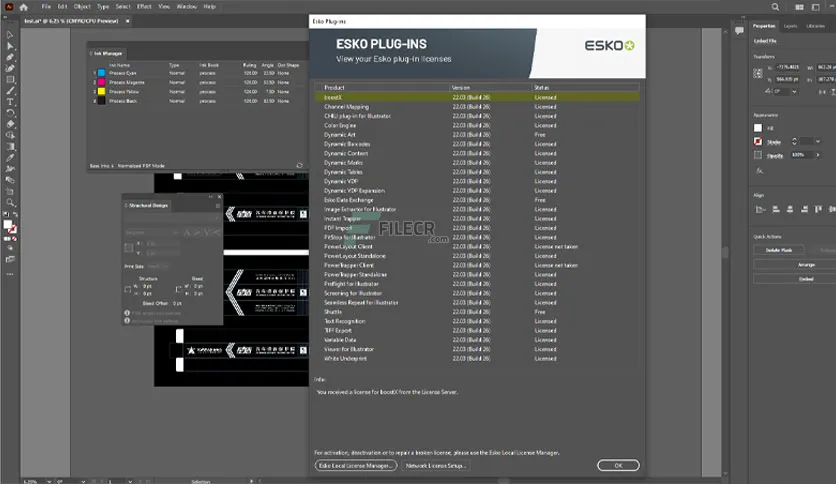Open the zoom level dropdown in status bar
Viewport: 836px width, 484px height.
(x=49, y=481)
